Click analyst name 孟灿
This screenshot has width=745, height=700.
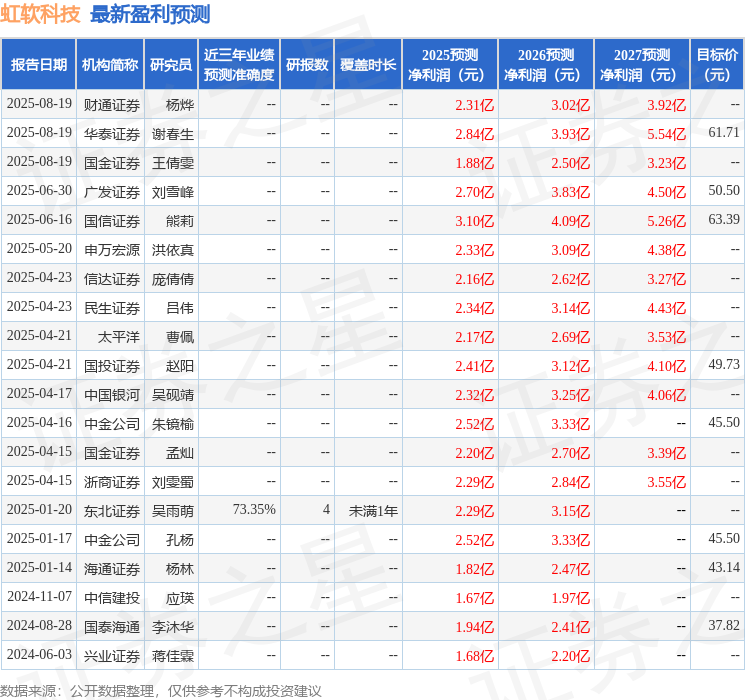coord(180,452)
